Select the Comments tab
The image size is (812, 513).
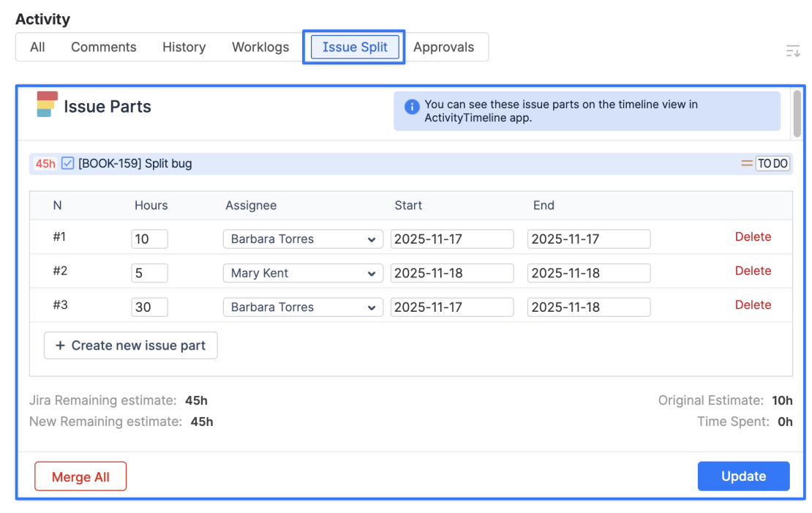pyautogui.click(x=103, y=47)
